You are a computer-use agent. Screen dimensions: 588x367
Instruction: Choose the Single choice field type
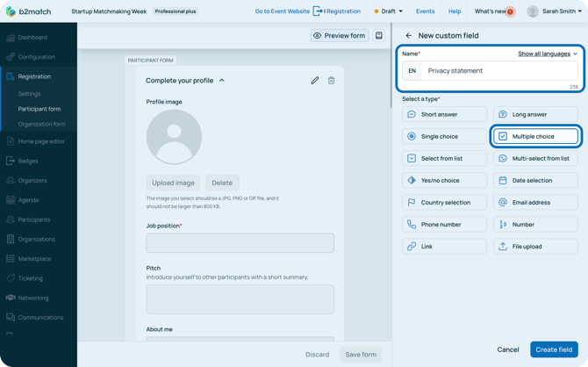444,136
